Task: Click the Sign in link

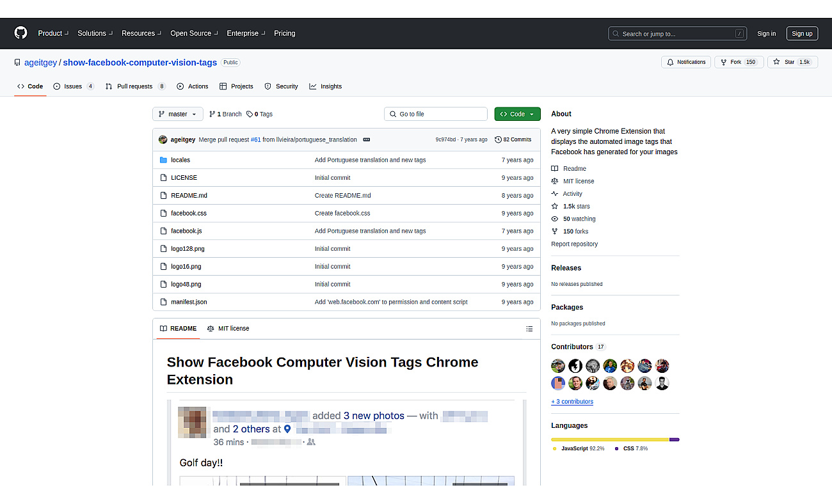Action: click(x=766, y=33)
